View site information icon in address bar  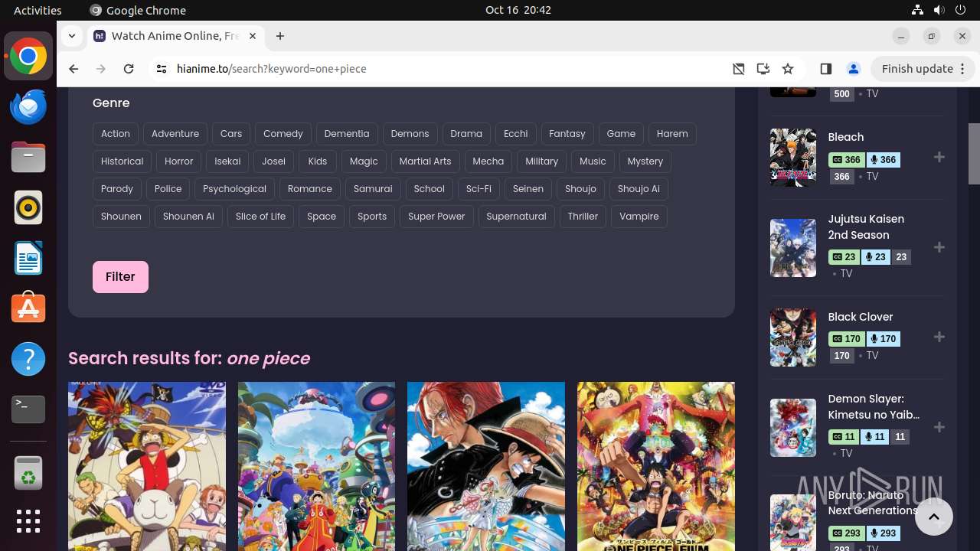click(161, 69)
